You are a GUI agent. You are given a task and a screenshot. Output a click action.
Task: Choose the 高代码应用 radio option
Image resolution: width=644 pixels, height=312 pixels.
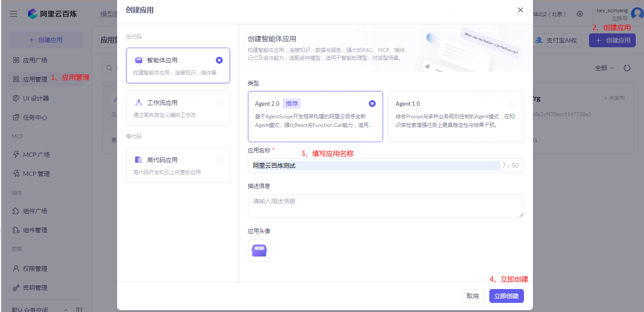coord(219,160)
